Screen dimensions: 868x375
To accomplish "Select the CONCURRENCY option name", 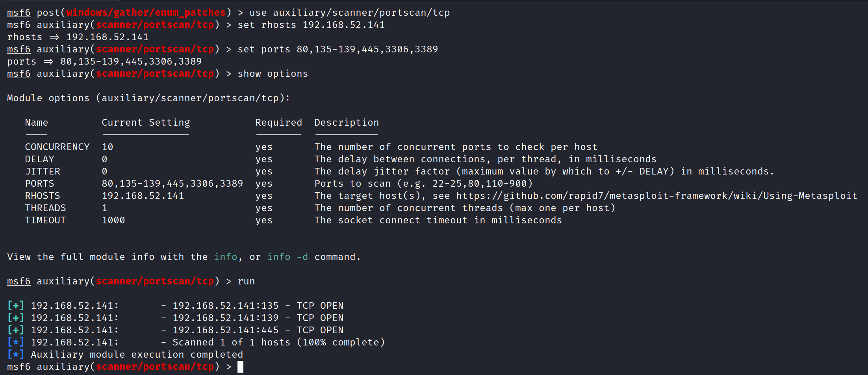I will pyautogui.click(x=57, y=147).
